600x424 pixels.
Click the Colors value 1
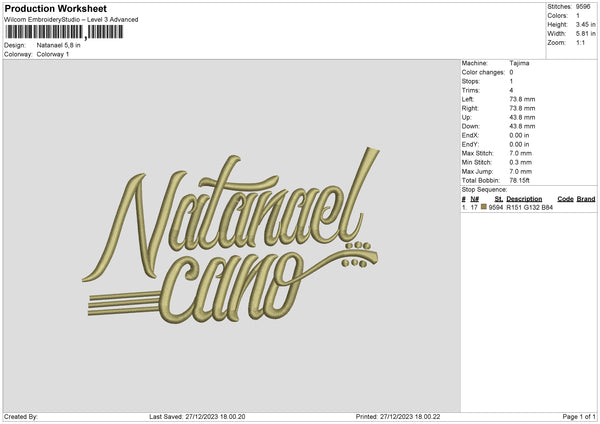pyautogui.click(x=578, y=16)
